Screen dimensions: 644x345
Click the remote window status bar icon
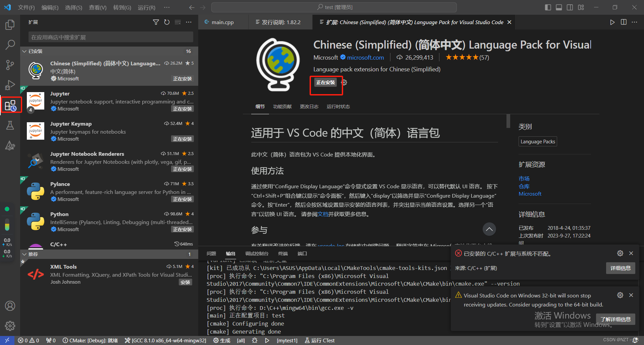7,341
